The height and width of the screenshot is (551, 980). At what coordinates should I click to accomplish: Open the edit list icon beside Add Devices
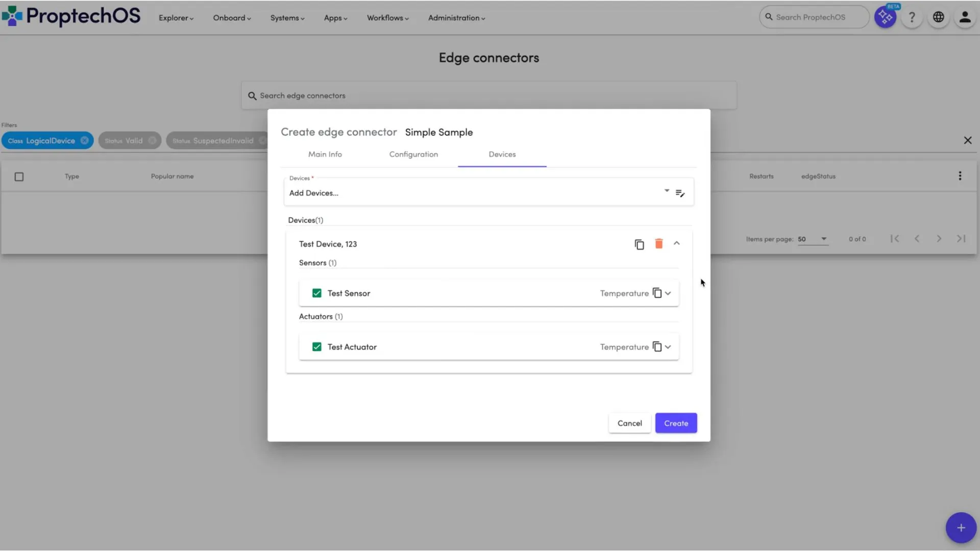click(680, 193)
